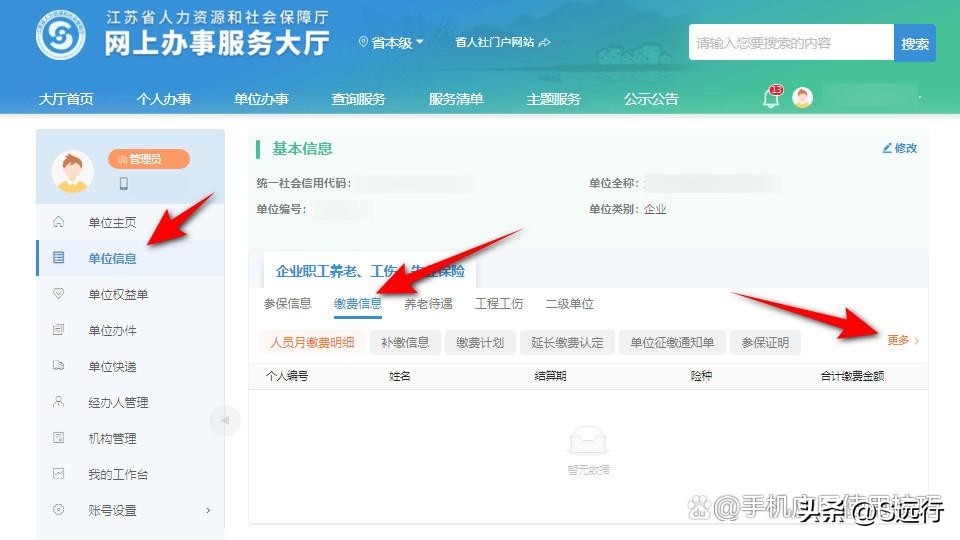Viewport: 960px width, 540px height.
Task: Click the pencil edit icon by 修改
Action: (x=887, y=148)
